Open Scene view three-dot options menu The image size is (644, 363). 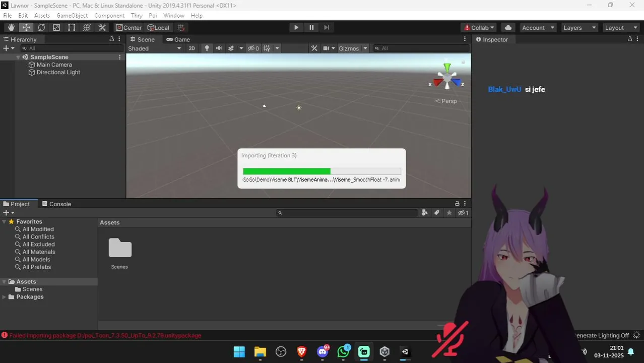click(465, 39)
